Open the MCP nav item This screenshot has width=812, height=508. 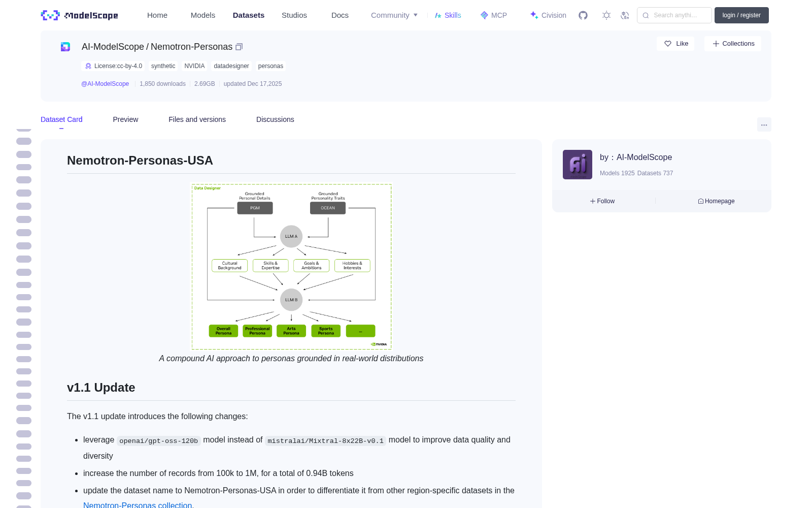[494, 15]
